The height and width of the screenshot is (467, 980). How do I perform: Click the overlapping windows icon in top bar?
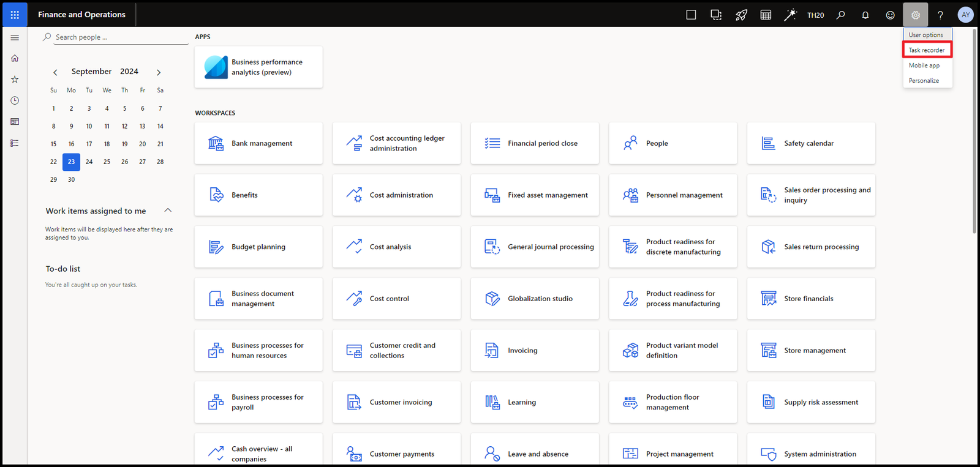(x=716, y=15)
